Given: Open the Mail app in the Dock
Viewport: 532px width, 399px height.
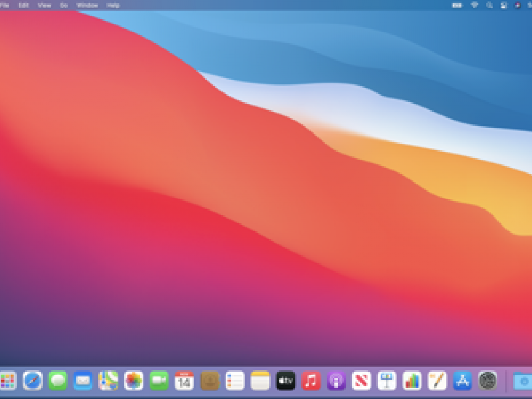Looking at the screenshot, I should coord(83,380).
